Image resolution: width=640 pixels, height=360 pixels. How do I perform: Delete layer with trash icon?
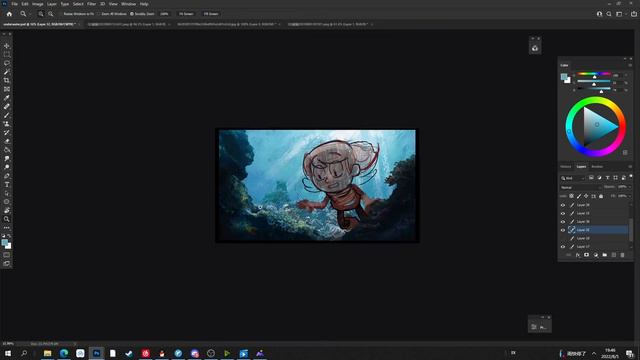pos(622,255)
